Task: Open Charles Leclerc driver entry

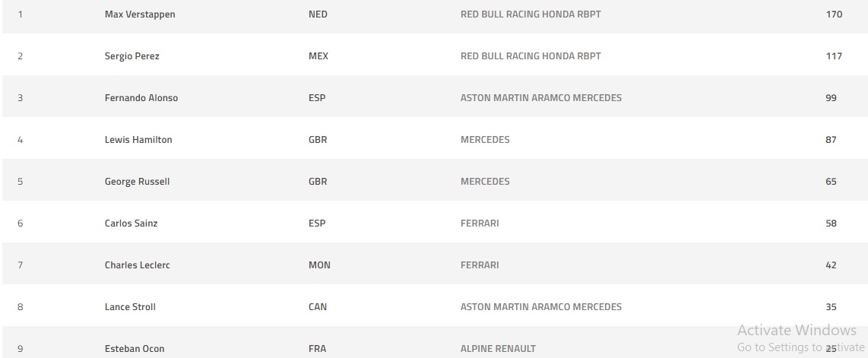Action: [x=137, y=265]
